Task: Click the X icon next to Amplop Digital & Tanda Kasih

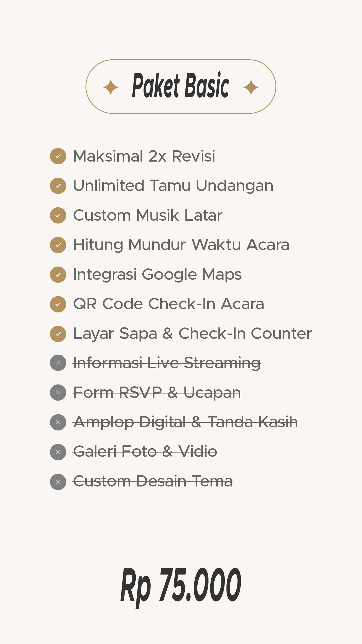Action: point(58,422)
